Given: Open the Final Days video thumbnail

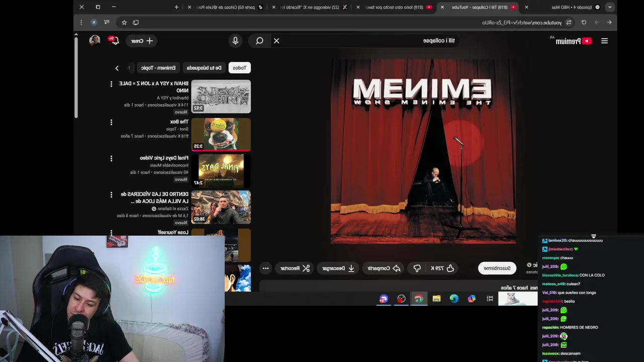Looking at the screenshot, I should (221, 171).
